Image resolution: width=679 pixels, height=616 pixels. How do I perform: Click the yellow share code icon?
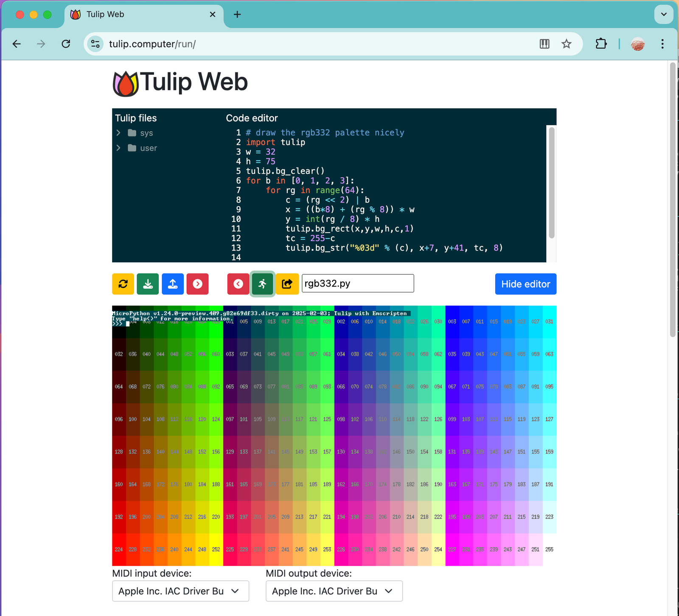287,284
